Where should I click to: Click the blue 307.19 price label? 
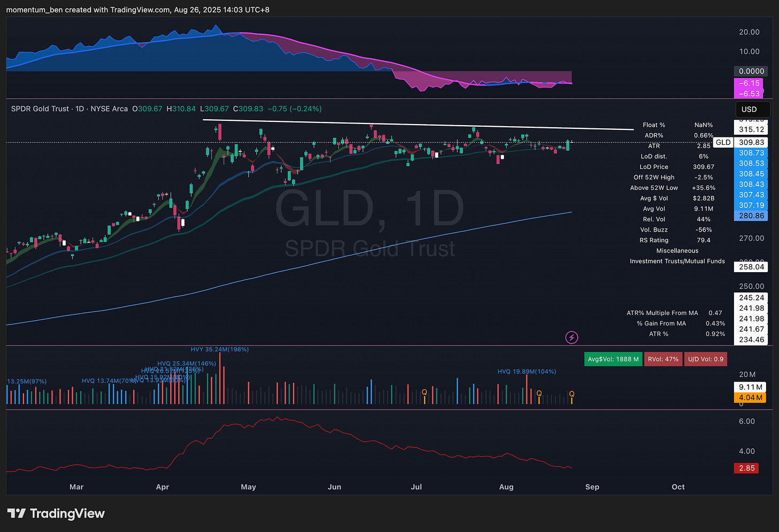click(751, 205)
